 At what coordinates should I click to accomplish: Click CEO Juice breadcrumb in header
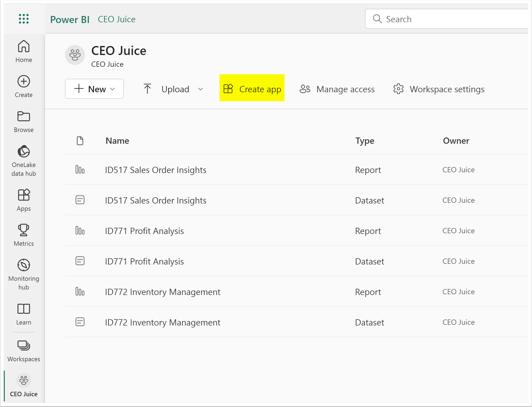pyautogui.click(x=116, y=19)
